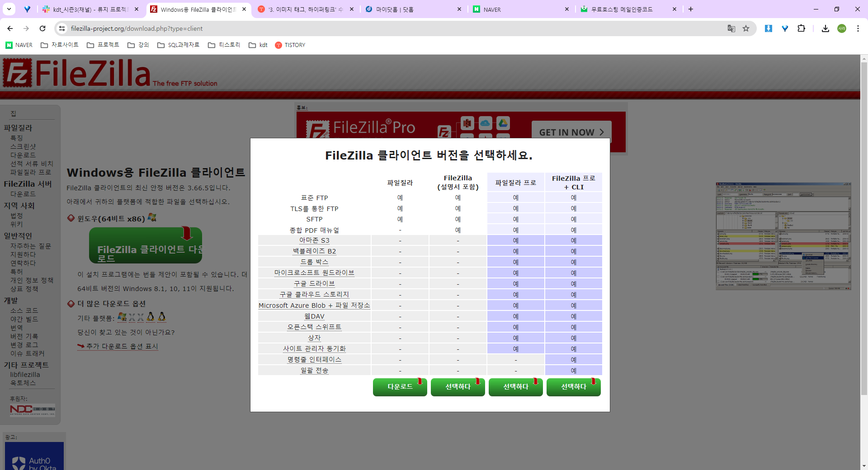The width and height of the screenshot is (868, 470).
Task: Click 선택하다 under FileZilla 프로 + CLI
Action: pos(574,387)
